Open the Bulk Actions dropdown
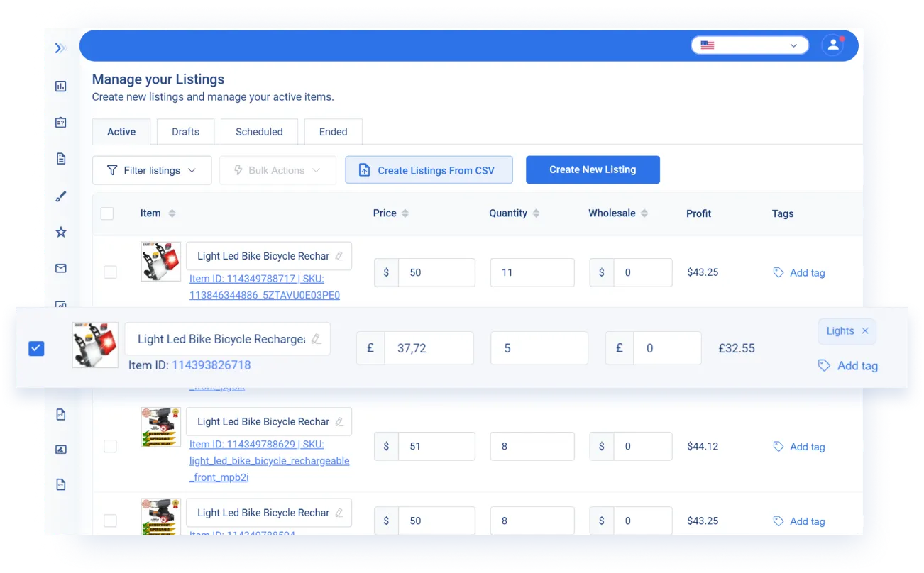 [x=277, y=170]
